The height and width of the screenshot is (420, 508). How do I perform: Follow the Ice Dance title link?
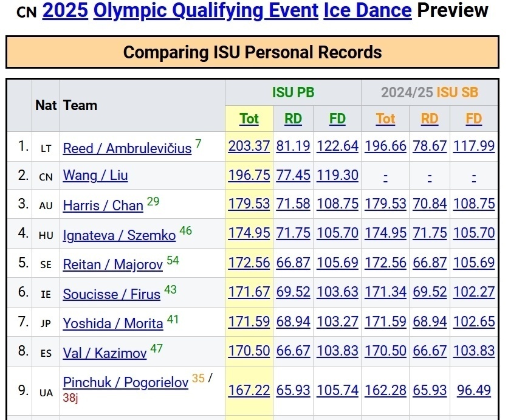pyautogui.click(x=367, y=10)
